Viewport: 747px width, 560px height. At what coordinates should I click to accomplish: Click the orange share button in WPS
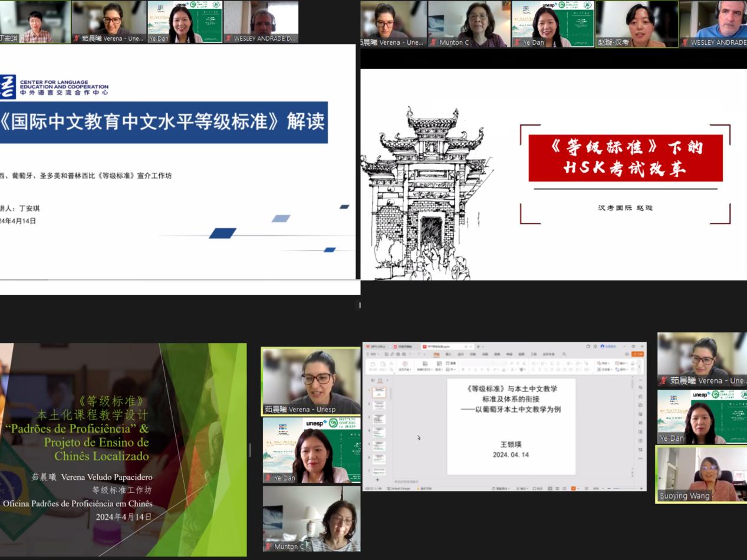pos(637,354)
